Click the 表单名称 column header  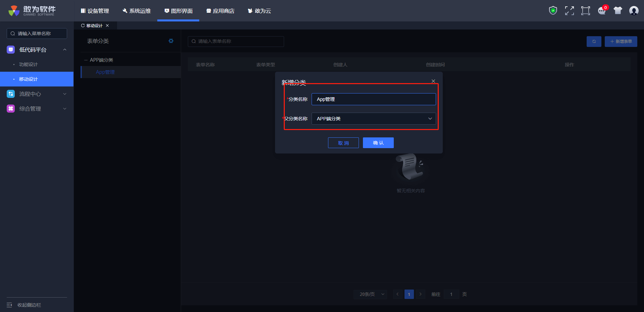[x=205, y=65]
